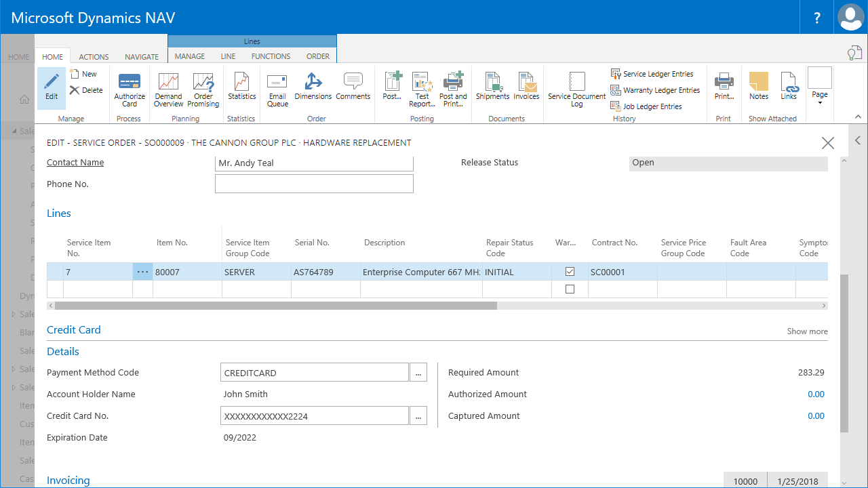
Task: Collapse the Credit Card section header
Action: coord(74,330)
